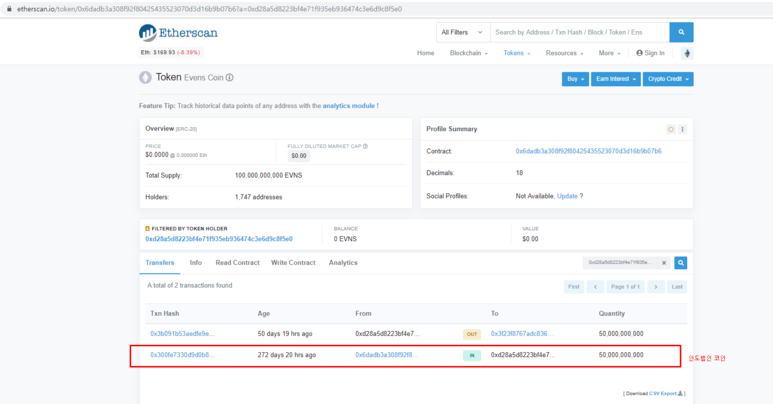Open the From address 0x6dadb3a308f92f8... in table
This screenshot has width=773, height=404.
point(386,355)
